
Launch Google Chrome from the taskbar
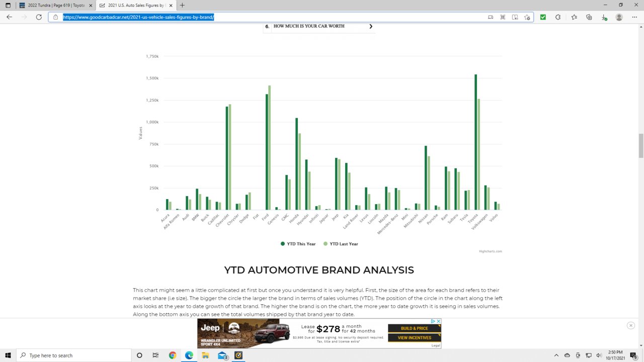click(x=173, y=355)
